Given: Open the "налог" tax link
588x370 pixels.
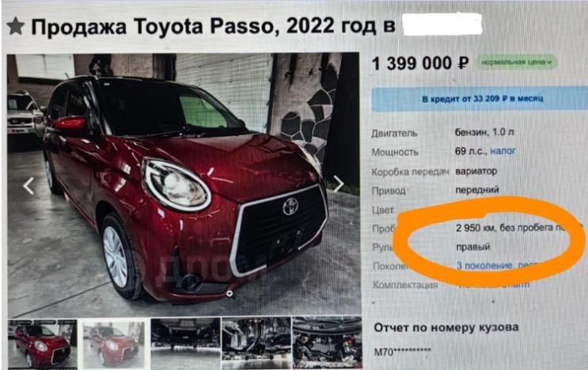Looking at the screenshot, I should pyautogui.click(x=503, y=151).
